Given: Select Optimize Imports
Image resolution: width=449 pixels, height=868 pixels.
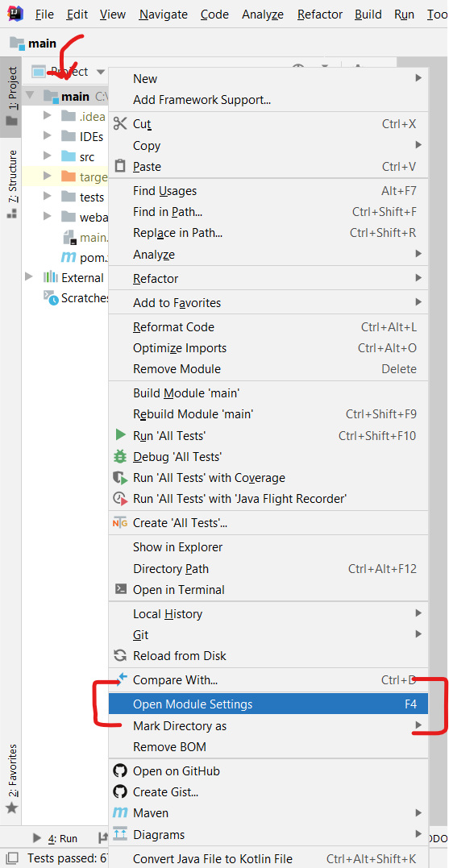Looking at the screenshot, I should click(268, 347).
